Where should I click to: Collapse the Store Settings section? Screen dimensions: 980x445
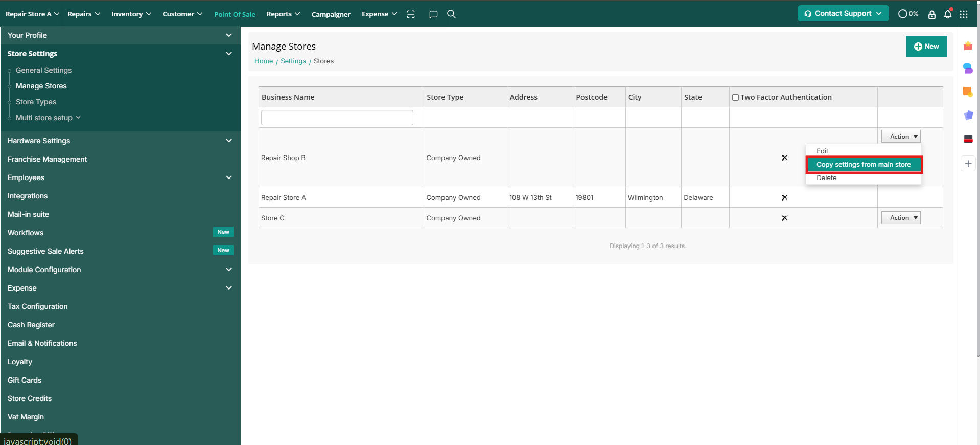pyautogui.click(x=120, y=54)
